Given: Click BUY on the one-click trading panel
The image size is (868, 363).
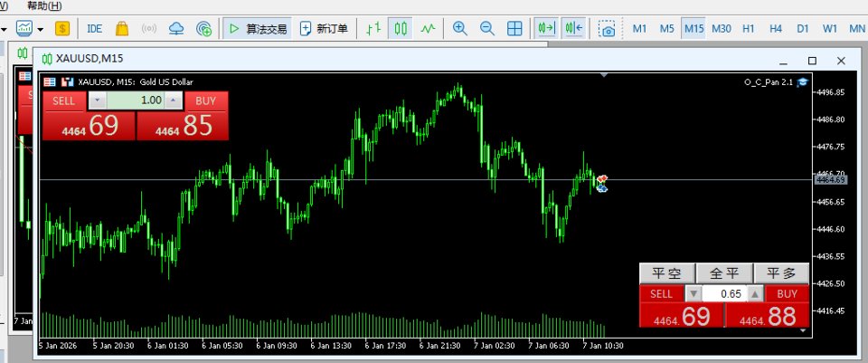Looking at the screenshot, I should tap(205, 100).
